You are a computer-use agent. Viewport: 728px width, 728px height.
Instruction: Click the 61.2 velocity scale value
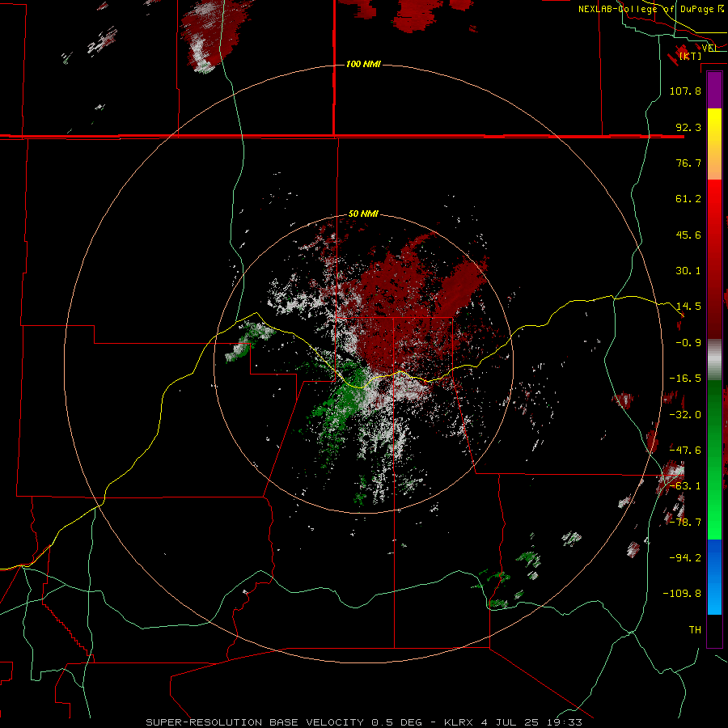[x=688, y=199]
